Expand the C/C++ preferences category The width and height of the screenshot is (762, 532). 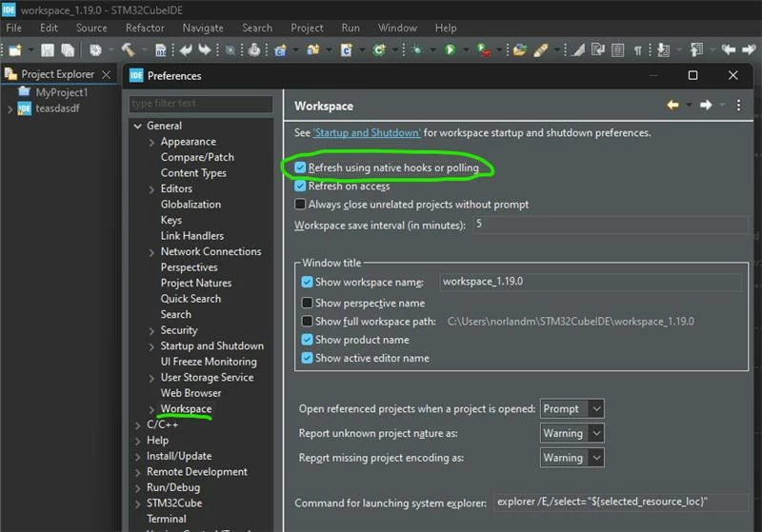(x=138, y=425)
